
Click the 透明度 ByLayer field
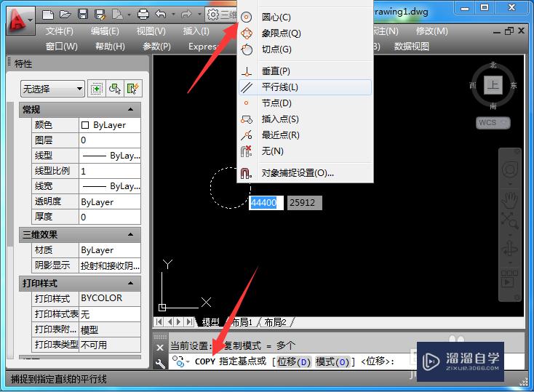pos(110,201)
